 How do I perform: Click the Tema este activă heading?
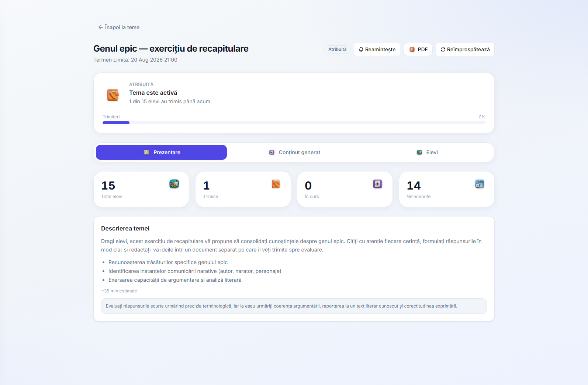tap(153, 93)
